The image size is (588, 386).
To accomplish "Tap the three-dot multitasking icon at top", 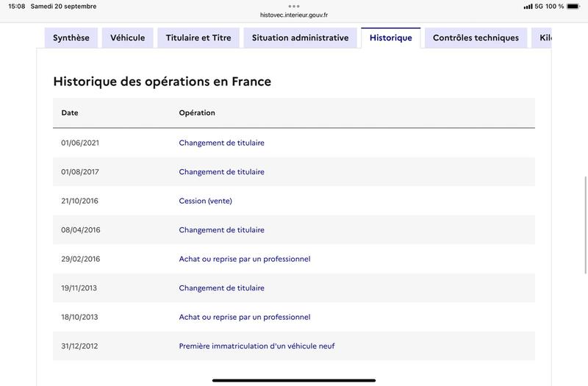I will [x=294, y=6].
